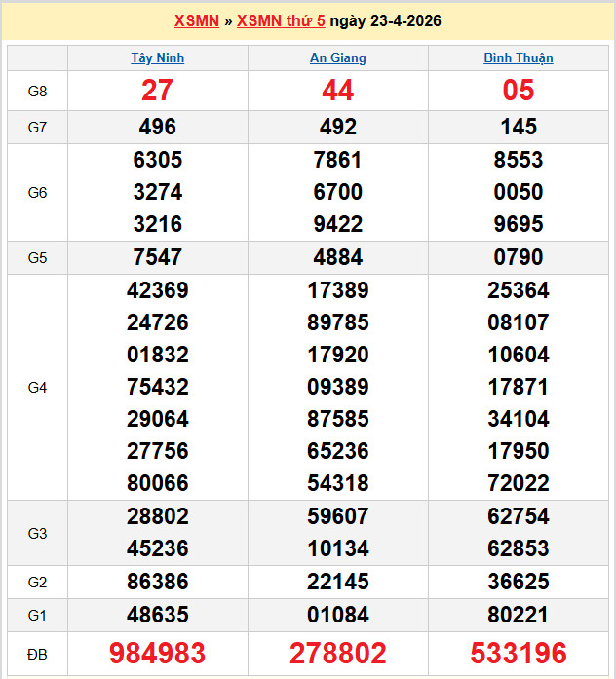616x679 pixels.
Task: Click the G6 row label
Action: (x=37, y=192)
